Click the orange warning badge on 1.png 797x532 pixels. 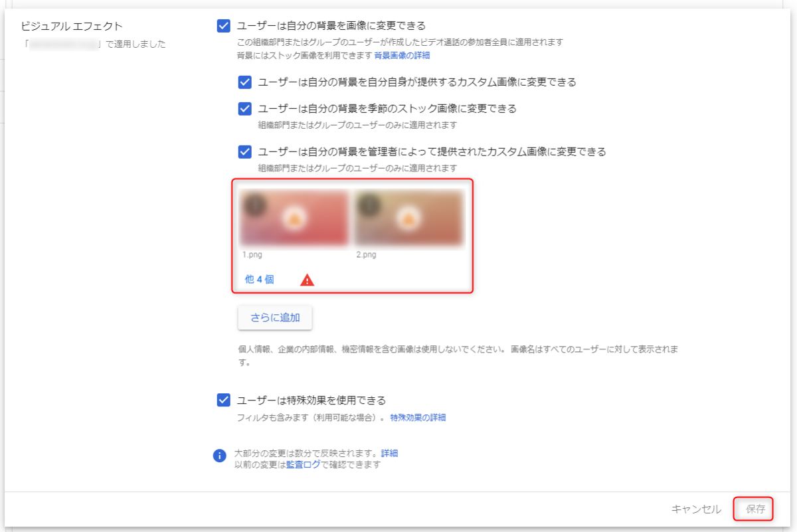pyautogui.click(x=294, y=217)
